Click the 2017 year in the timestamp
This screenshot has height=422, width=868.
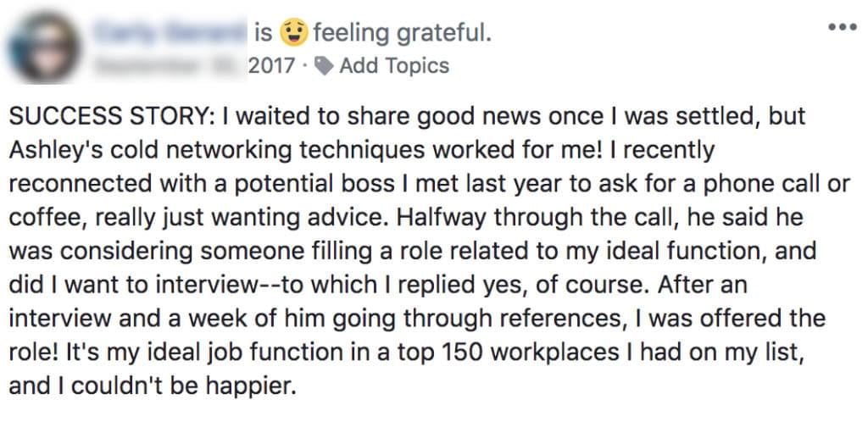click(x=271, y=66)
